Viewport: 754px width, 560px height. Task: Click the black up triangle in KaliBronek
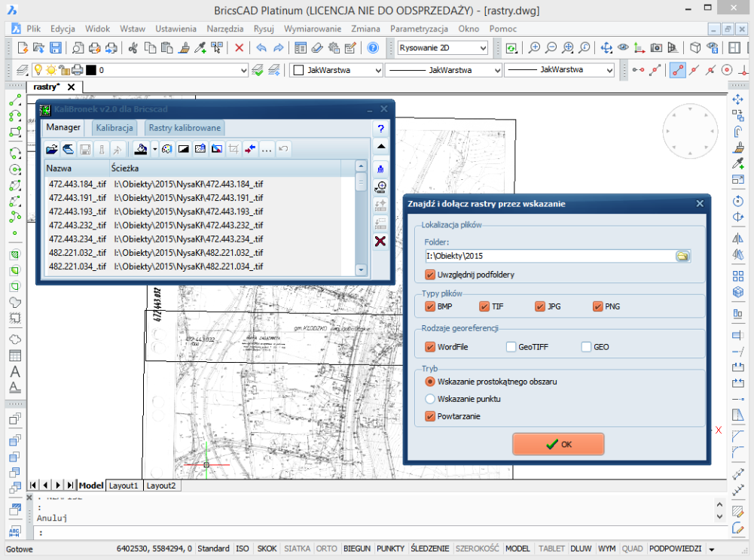[x=381, y=147]
